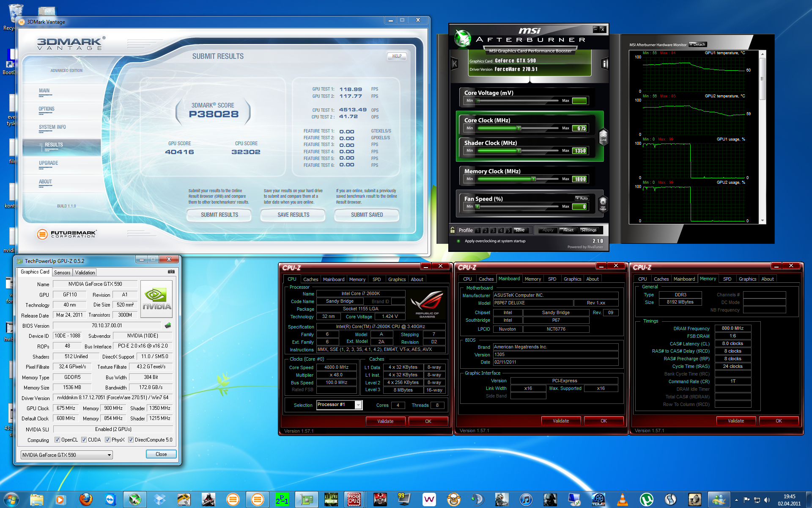Viewport: 812px width, 508px height.
Task: Select Afterburner profile slot 1
Action: [478, 230]
